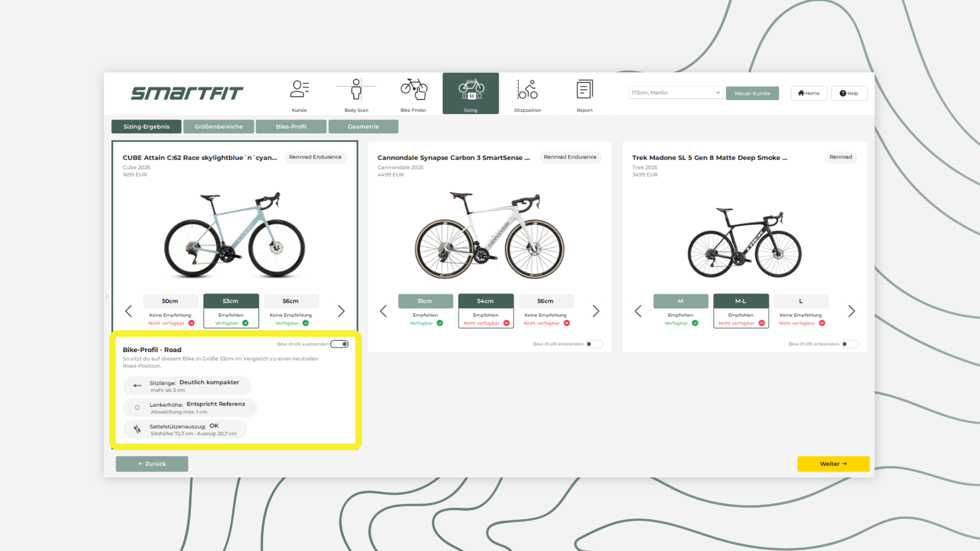Switch to the Geometrie tab
Screen dimensions: 980x551
[363, 127]
